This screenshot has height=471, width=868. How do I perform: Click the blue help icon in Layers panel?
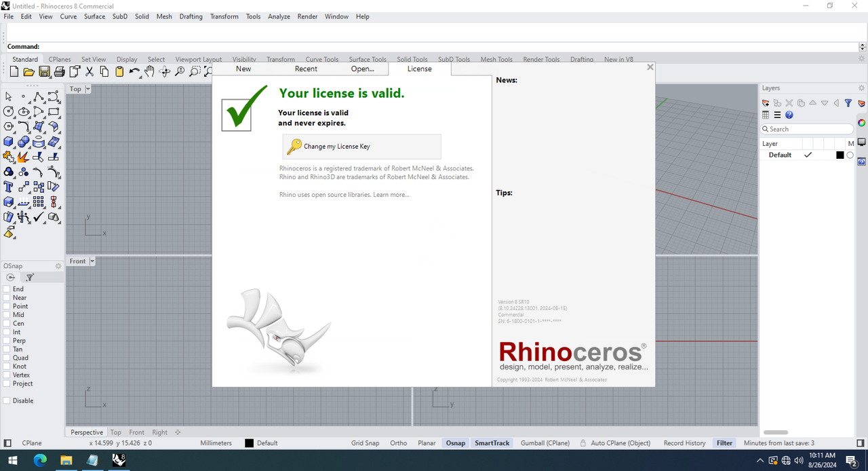point(789,115)
